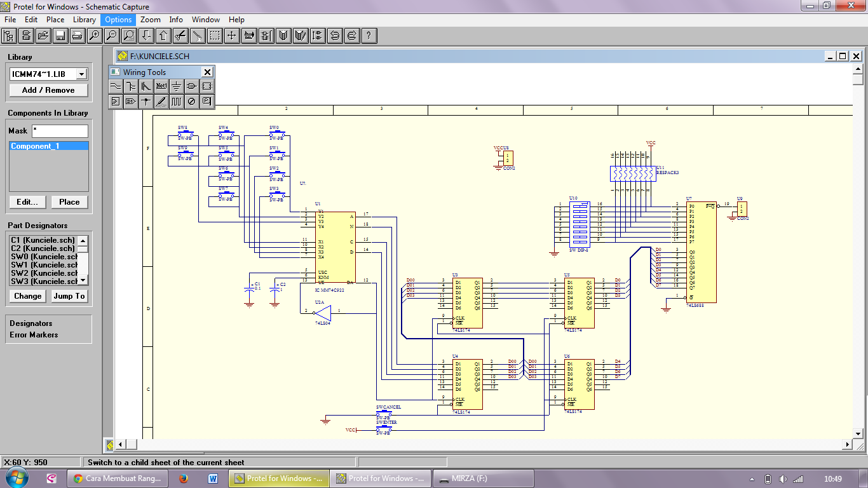Click the Jump To button
Image resolution: width=868 pixels, height=488 pixels.
[x=69, y=296]
